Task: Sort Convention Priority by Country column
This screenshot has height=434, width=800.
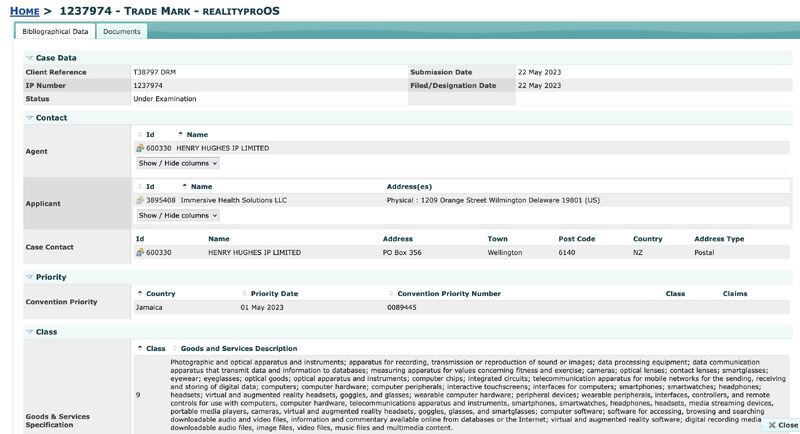Action: pos(160,294)
